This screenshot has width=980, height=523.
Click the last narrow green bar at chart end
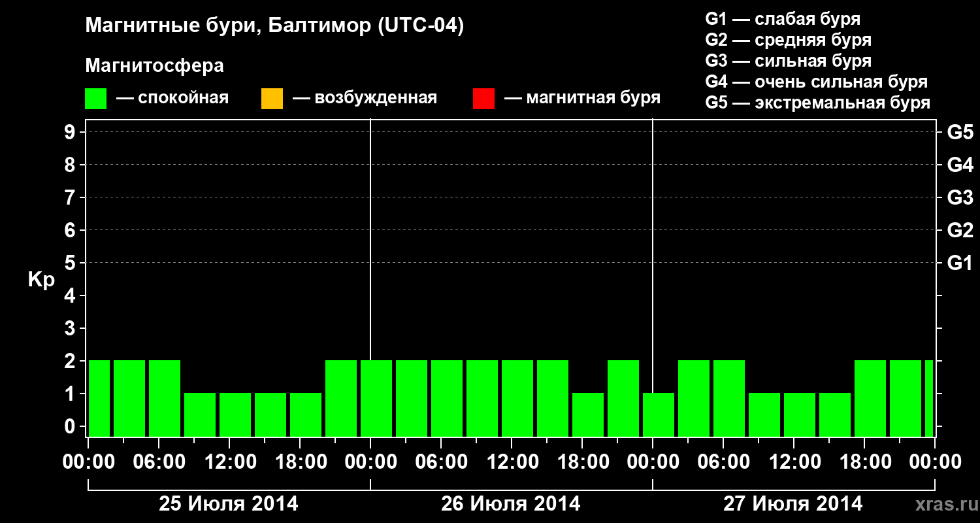coord(929,398)
